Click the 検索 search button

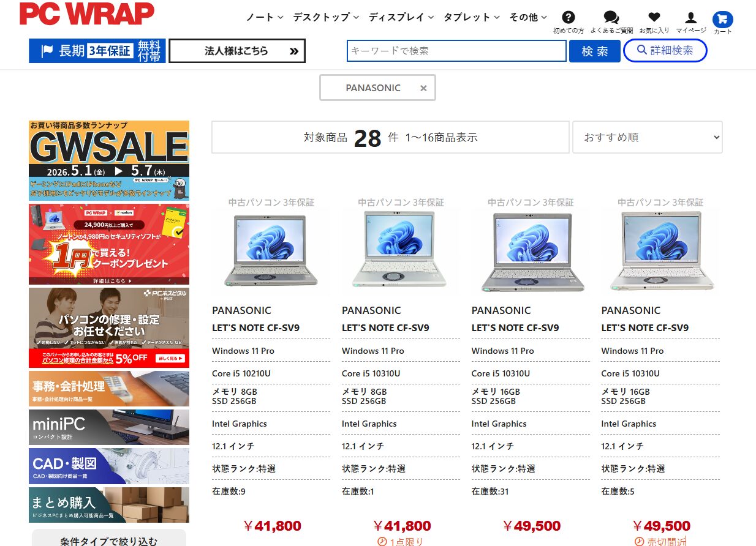[594, 51]
